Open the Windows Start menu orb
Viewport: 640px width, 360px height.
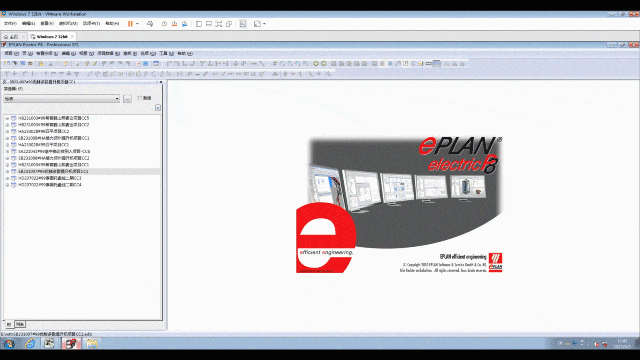click(x=9, y=344)
